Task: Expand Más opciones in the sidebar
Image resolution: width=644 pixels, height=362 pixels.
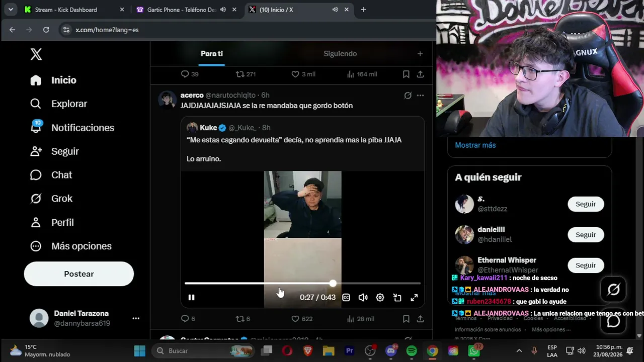Action: pyautogui.click(x=70, y=246)
